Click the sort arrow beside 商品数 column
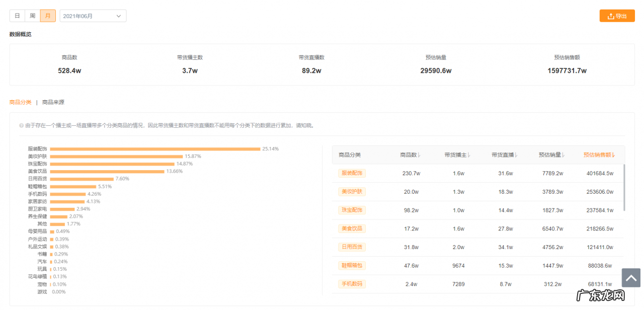644x310 pixels. 419,156
